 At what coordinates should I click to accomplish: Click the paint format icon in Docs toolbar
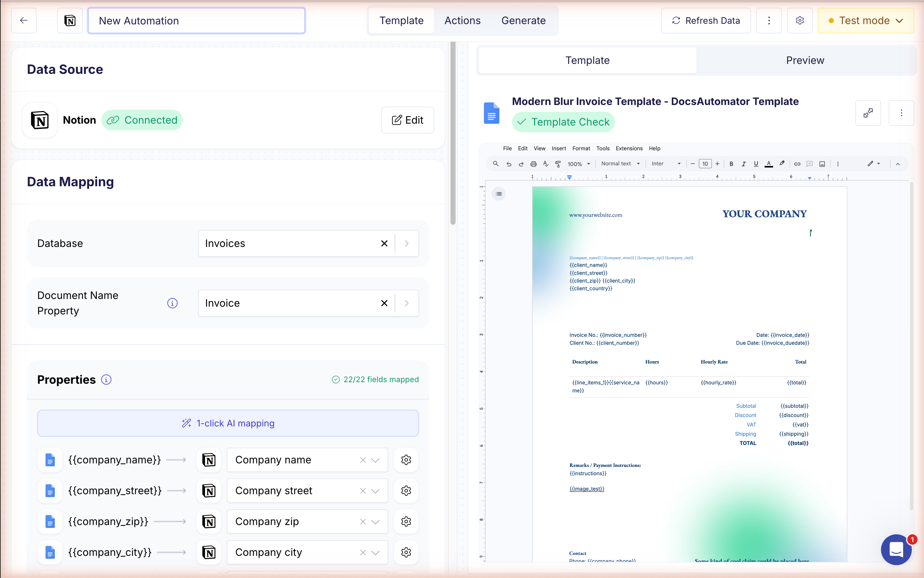[x=558, y=164]
